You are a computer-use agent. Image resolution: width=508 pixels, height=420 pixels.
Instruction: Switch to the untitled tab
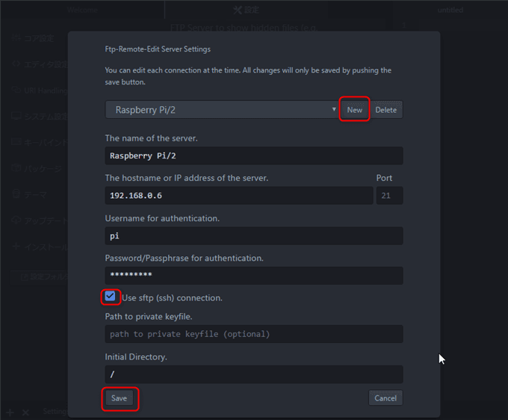point(450,10)
